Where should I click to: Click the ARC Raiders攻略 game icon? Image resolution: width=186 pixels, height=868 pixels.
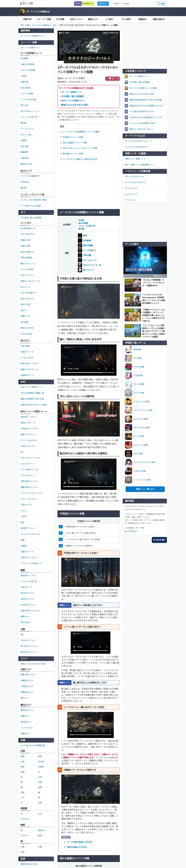(x=128, y=428)
